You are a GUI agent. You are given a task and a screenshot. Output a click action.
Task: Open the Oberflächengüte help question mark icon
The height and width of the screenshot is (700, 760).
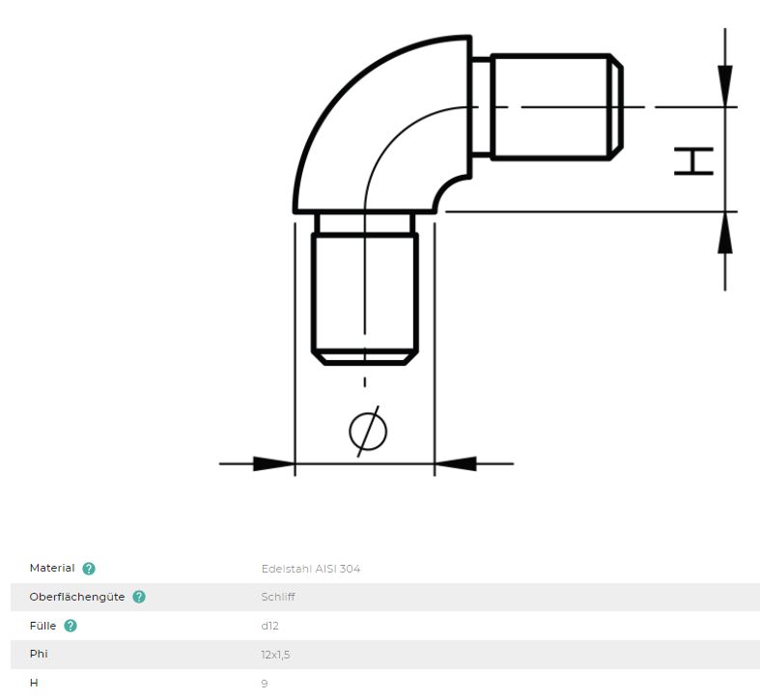click(x=139, y=597)
